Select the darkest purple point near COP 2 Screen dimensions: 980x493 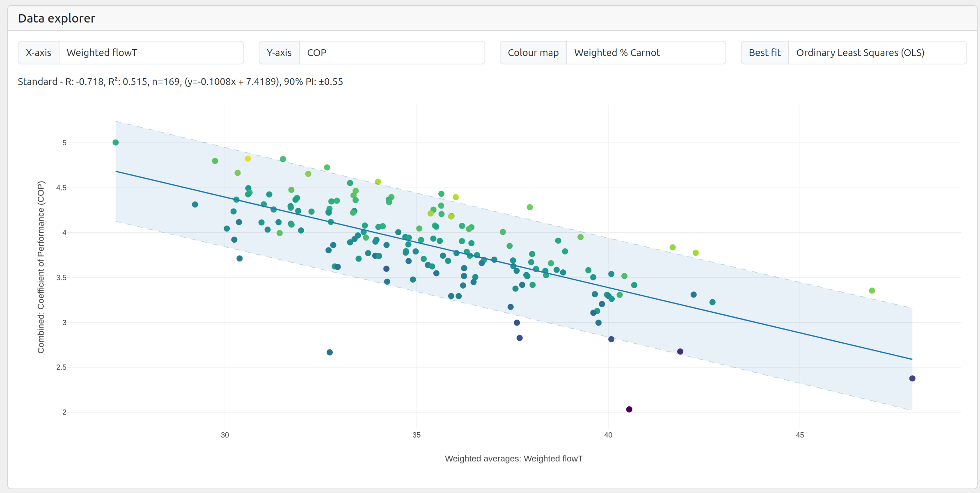coord(629,409)
